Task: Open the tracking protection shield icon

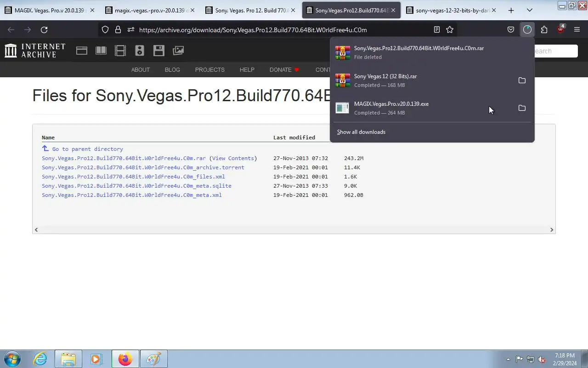Action: (x=105, y=30)
